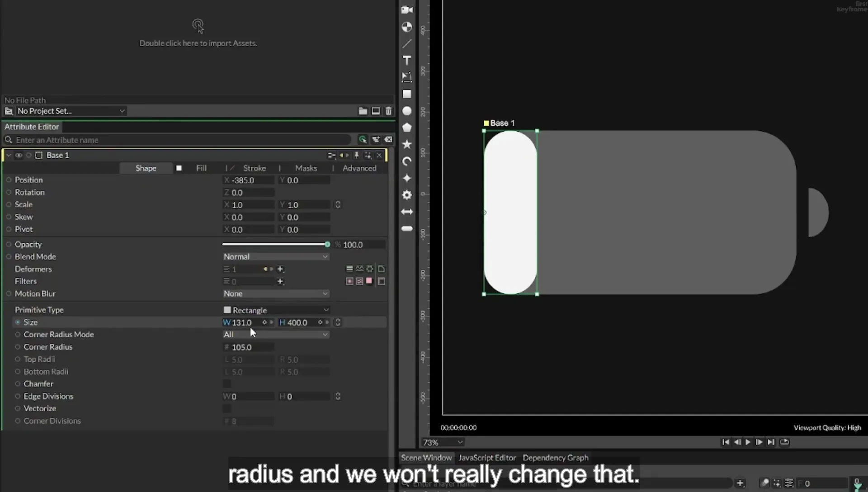Viewport: 868px width, 492px height.
Task: Select the Arrow shape tool
Action: pos(407,212)
